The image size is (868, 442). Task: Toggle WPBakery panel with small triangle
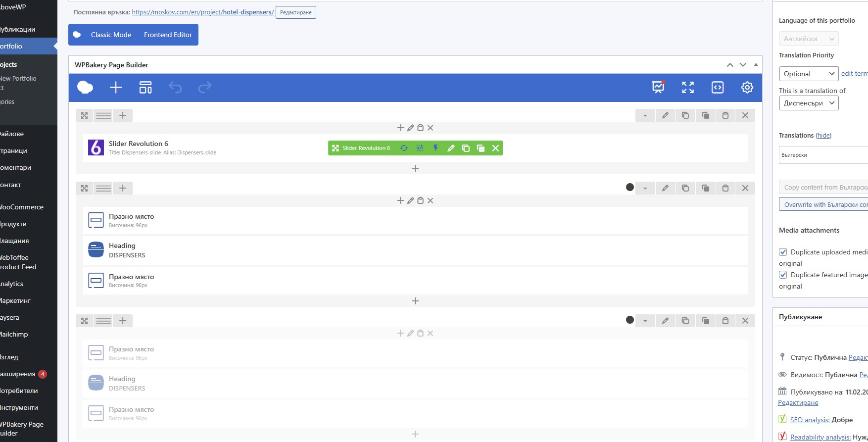point(756,65)
